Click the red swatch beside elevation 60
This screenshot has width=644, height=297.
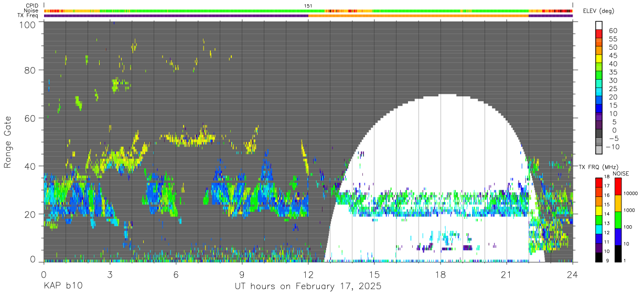599,34
